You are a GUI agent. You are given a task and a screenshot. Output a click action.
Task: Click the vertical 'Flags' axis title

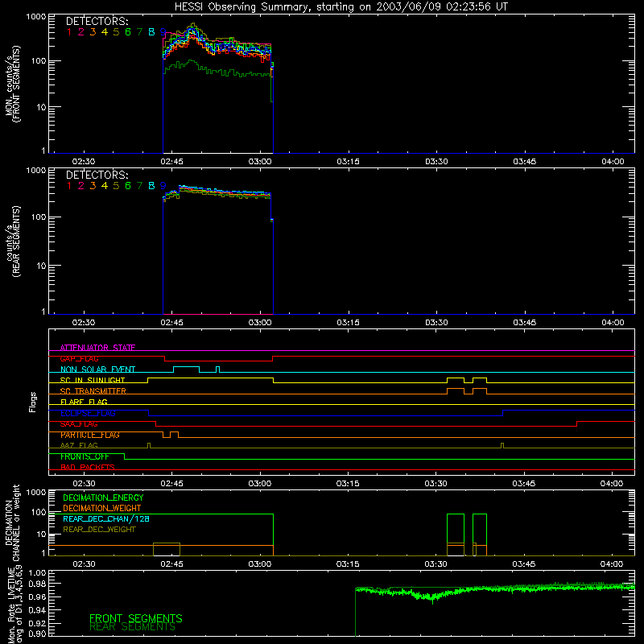(x=32, y=402)
